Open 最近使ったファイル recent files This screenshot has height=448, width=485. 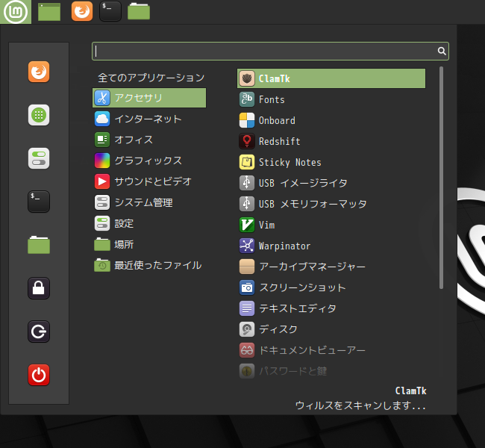[x=149, y=265]
